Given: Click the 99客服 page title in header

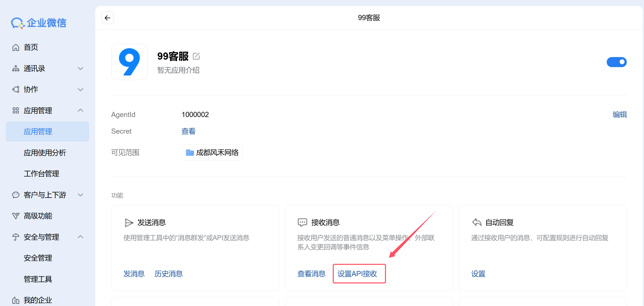Looking at the screenshot, I should 369,18.
